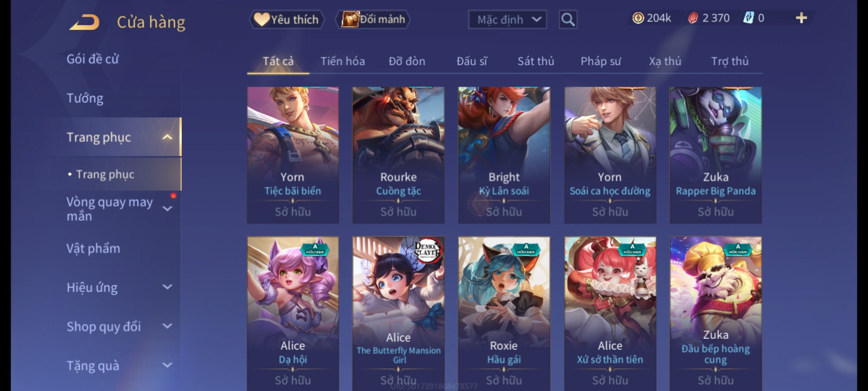Click the plus icon to add currency
Screen dimensions: 868x391
801,18
